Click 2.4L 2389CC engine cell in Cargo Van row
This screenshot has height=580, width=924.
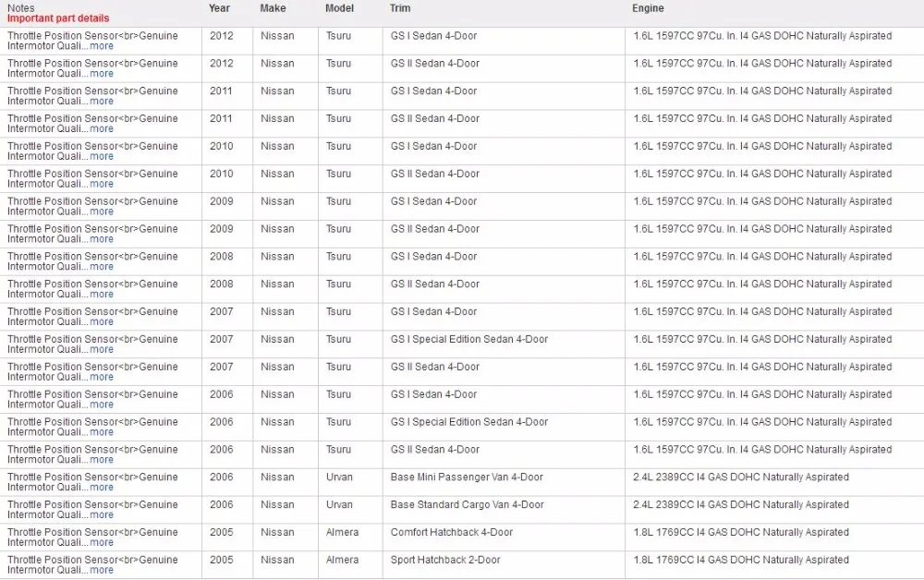tap(741, 504)
